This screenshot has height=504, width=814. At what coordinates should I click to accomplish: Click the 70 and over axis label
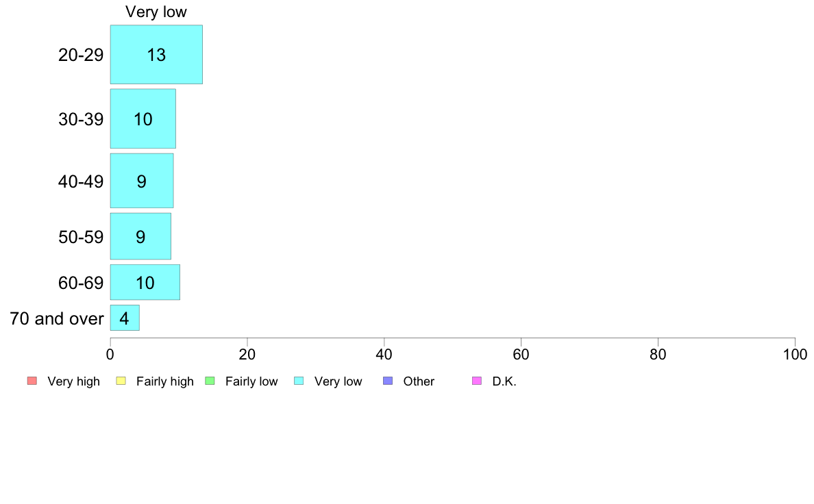(57, 318)
